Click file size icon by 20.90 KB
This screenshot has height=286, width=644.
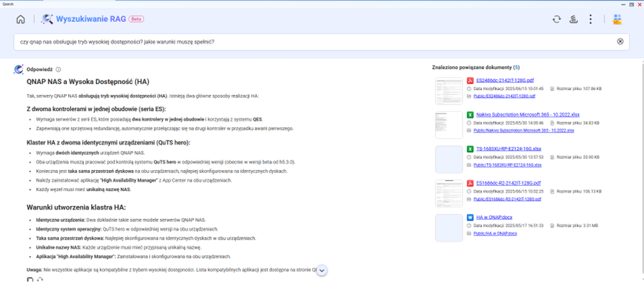coord(553,157)
